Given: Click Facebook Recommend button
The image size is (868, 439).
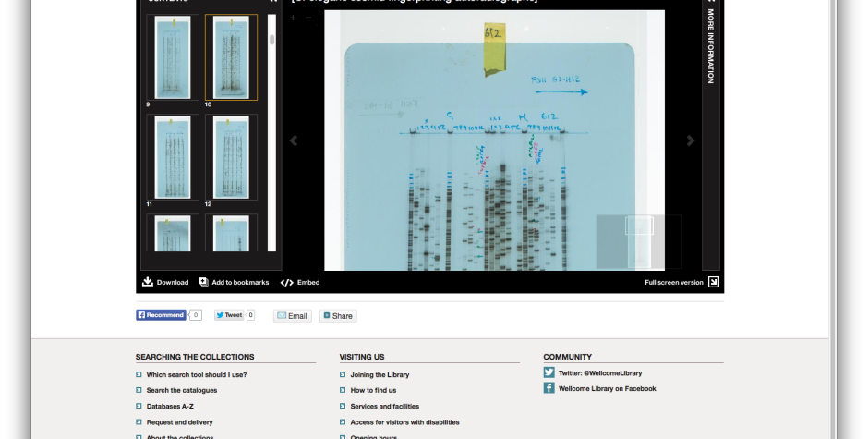Looking at the screenshot, I should point(161,315).
